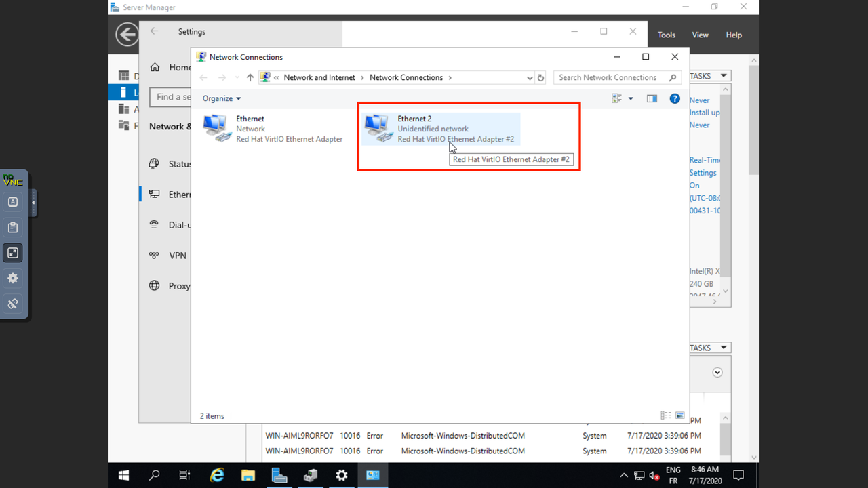Launch Internet Explorer from taskbar
Image resolution: width=868 pixels, height=488 pixels.
(x=217, y=476)
